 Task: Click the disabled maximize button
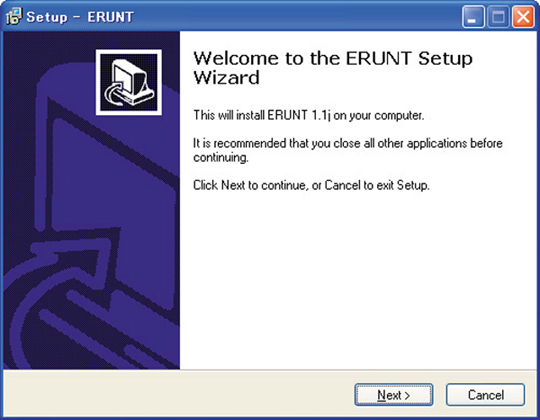[x=498, y=17]
